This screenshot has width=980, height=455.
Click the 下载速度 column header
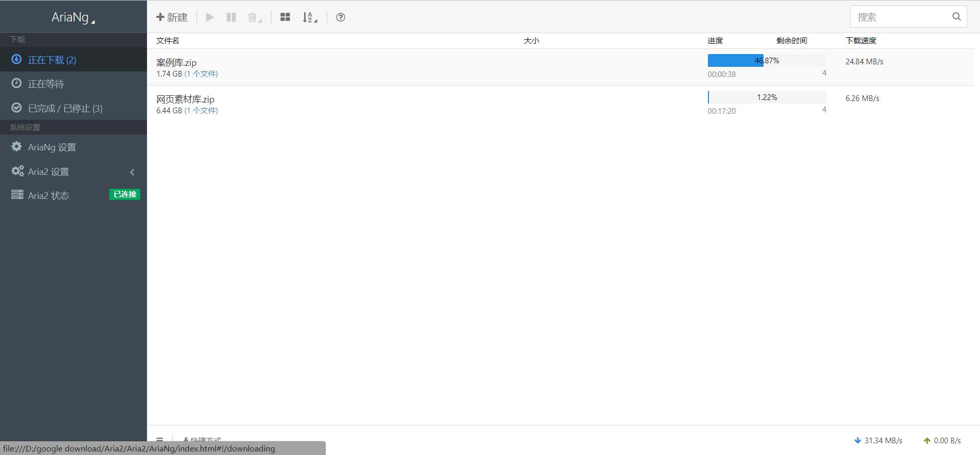[x=861, y=41]
